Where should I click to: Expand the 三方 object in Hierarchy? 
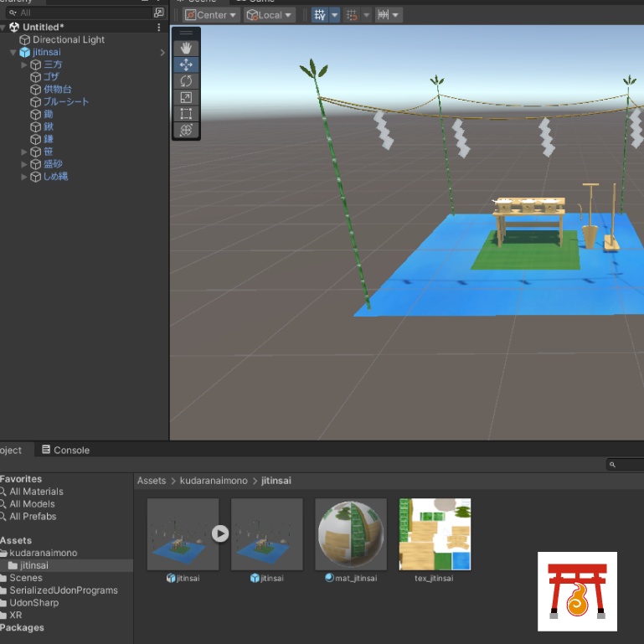[x=23, y=64]
